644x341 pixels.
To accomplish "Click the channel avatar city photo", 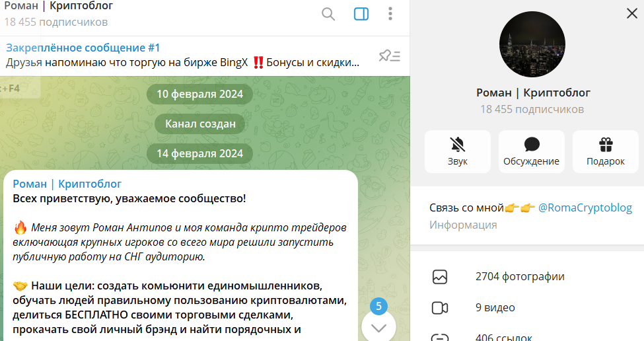I will click(x=532, y=44).
